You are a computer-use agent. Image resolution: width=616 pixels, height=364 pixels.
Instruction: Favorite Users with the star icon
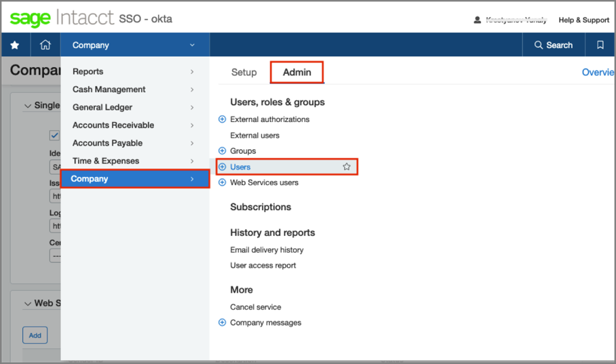(347, 167)
